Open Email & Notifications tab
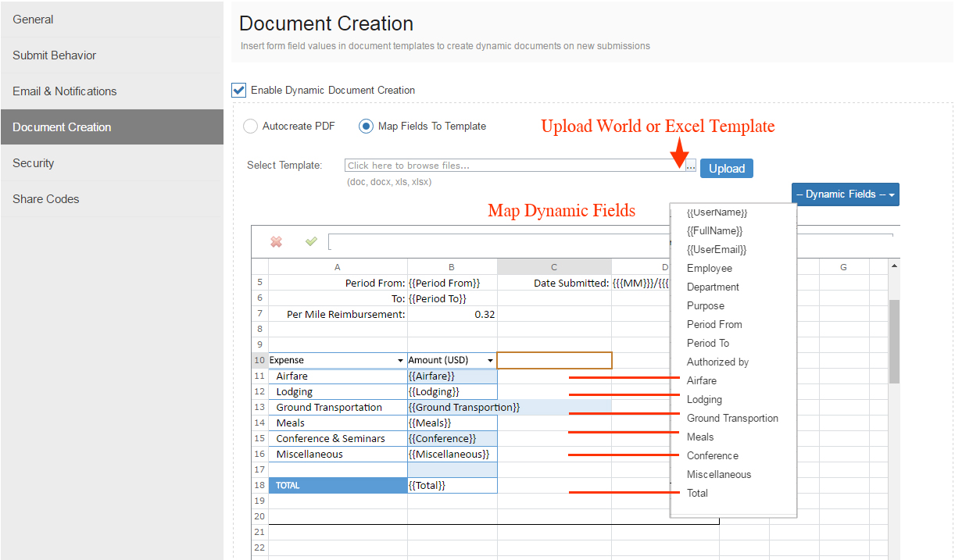Viewport: 955px width, 560px height. point(112,91)
